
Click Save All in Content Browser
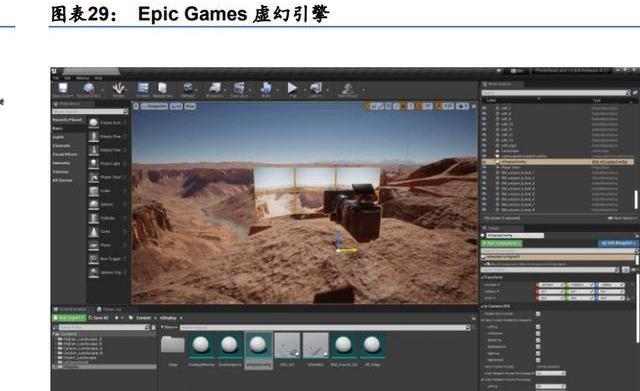(x=99, y=318)
